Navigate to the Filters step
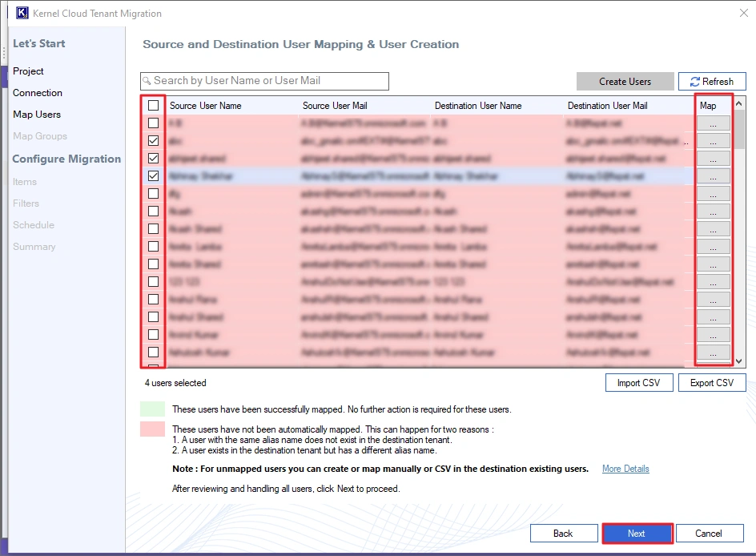This screenshot has height=556, width=756. tap(25, 203)
